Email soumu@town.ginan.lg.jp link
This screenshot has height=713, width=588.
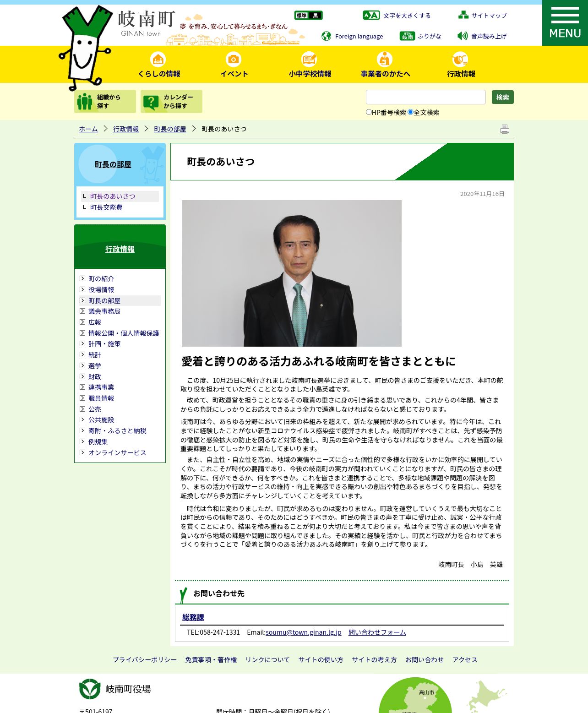click(x=304, y=632)
